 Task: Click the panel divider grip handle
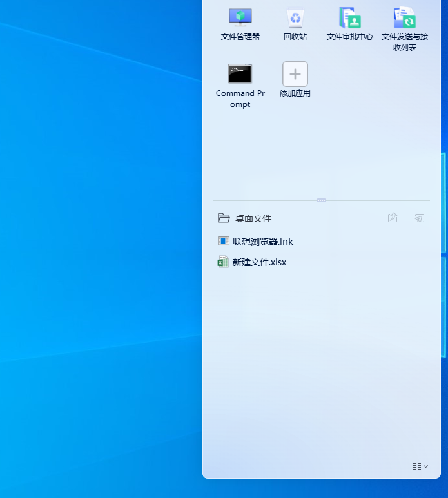[x=321, y=200]
